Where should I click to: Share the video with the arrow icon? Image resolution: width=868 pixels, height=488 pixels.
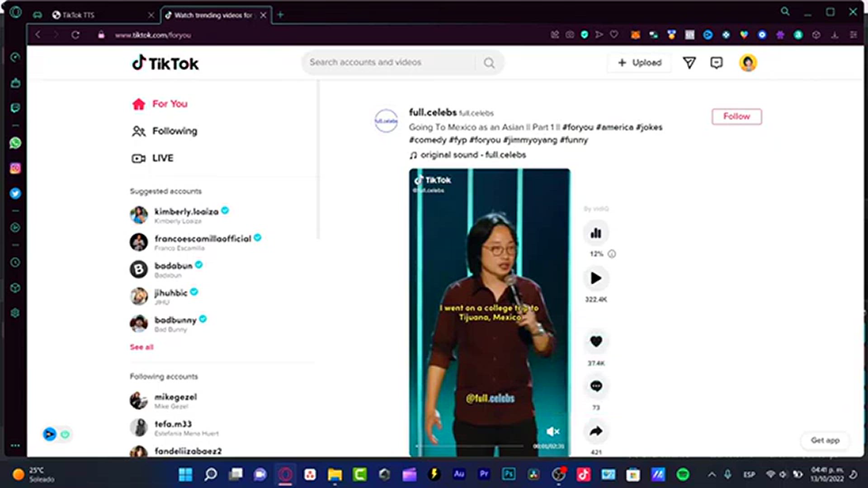pyautogui.click(x=596, y=431)
